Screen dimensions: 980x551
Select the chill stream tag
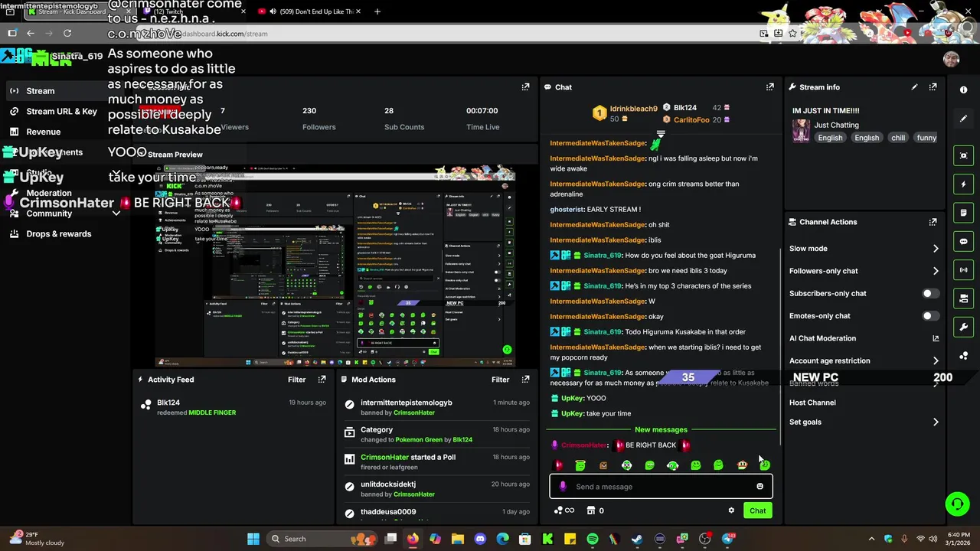[x=898, y=138]
